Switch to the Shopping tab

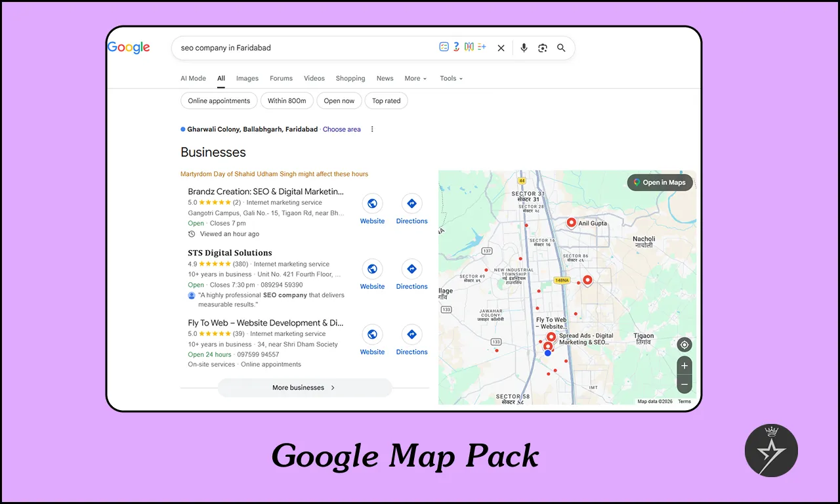(x=350, y=78)
